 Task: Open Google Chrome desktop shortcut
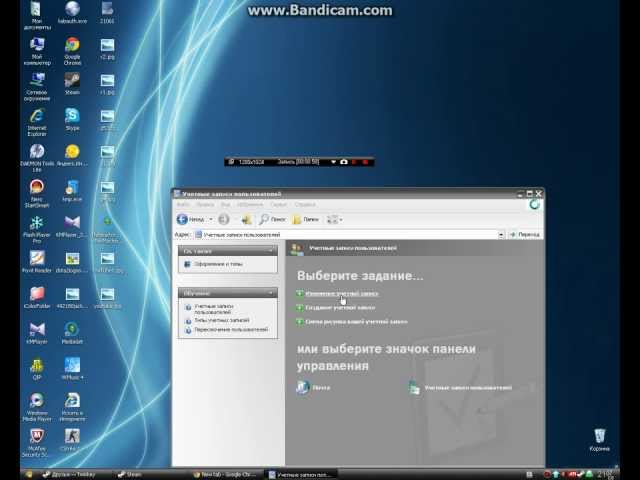click(72, 51)
